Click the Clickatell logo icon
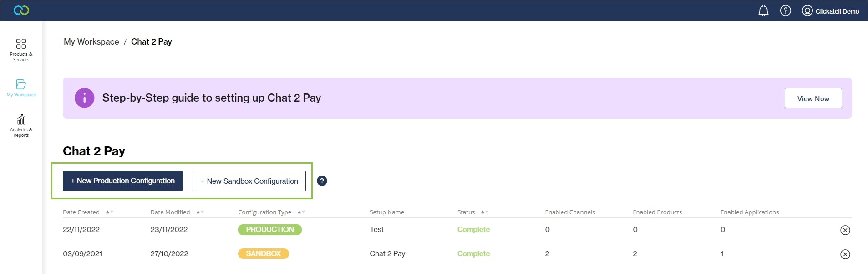Viewport: 868px width, 274px height. click(x=21, y=10)
